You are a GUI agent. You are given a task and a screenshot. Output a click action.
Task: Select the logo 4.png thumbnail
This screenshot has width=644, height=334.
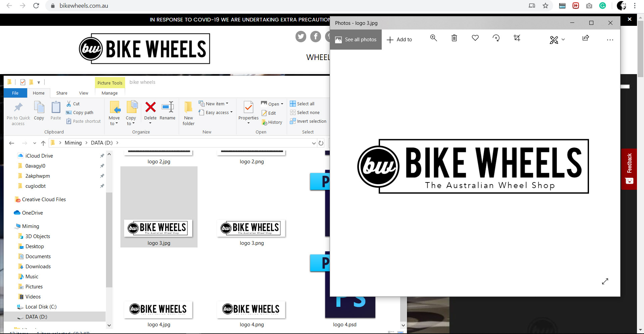click(x=251, y=309)
